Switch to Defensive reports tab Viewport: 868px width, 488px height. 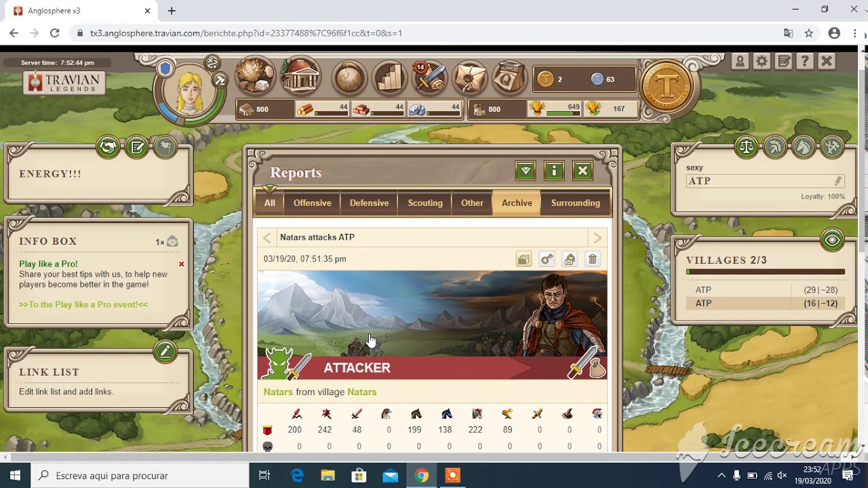[x=370, y=203]
